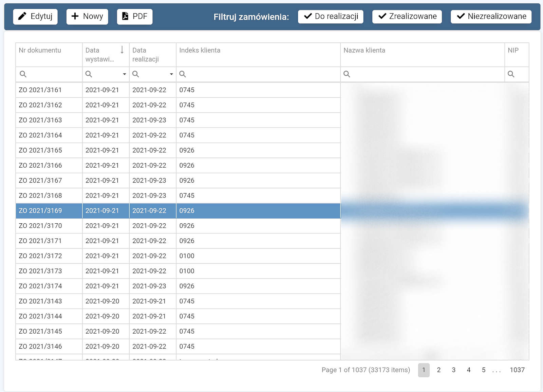Open Data wystawienia filter dropdown arrow
Image resolution: width=543 pixels, height=392 pixels.
click(x=125, y=74)
